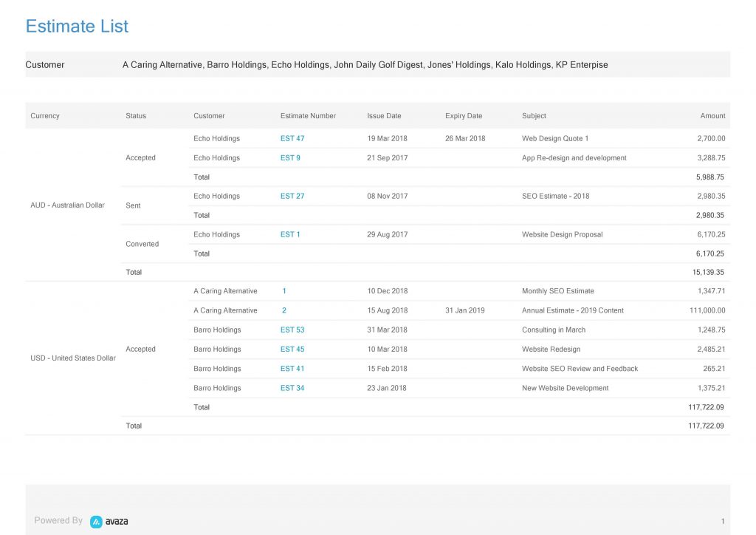This screenshot has width=756, height=535.
Task: Select the AUD total 15,139.35
Action: (708, 272)
